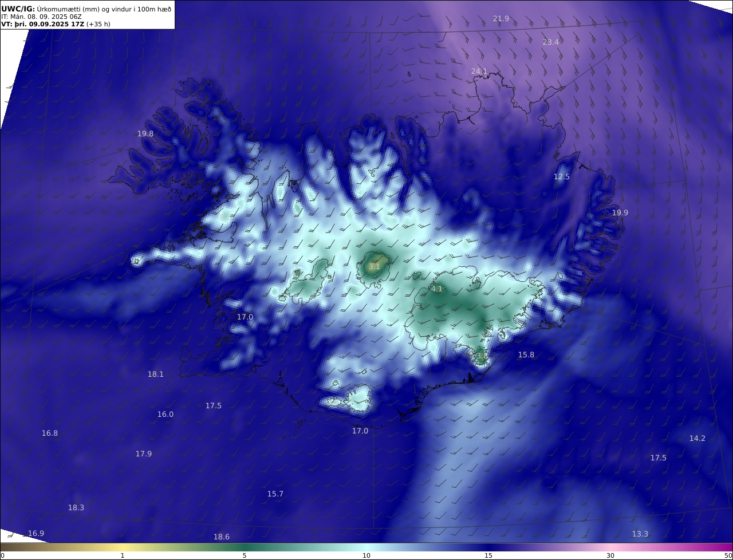Click the 'IT: Mán. 08. 09. 2025 06Z' line
The width and height of the screenshot is (733, 560).
tap(42, 17)
